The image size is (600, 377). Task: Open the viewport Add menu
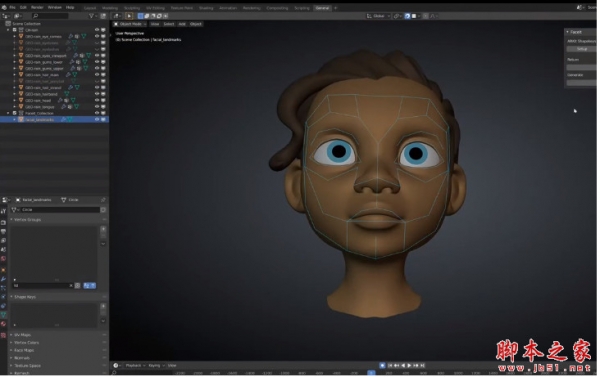(x=182, y=24)
